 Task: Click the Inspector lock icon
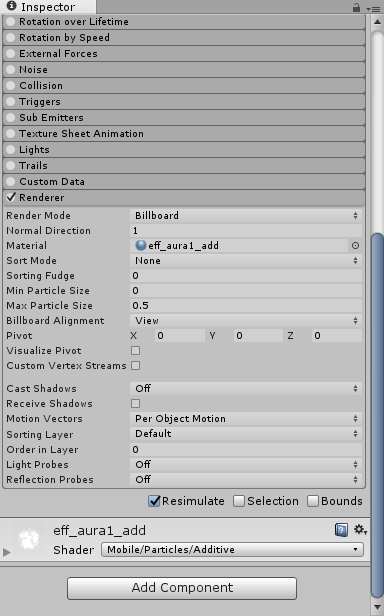(x=356, y=7)
